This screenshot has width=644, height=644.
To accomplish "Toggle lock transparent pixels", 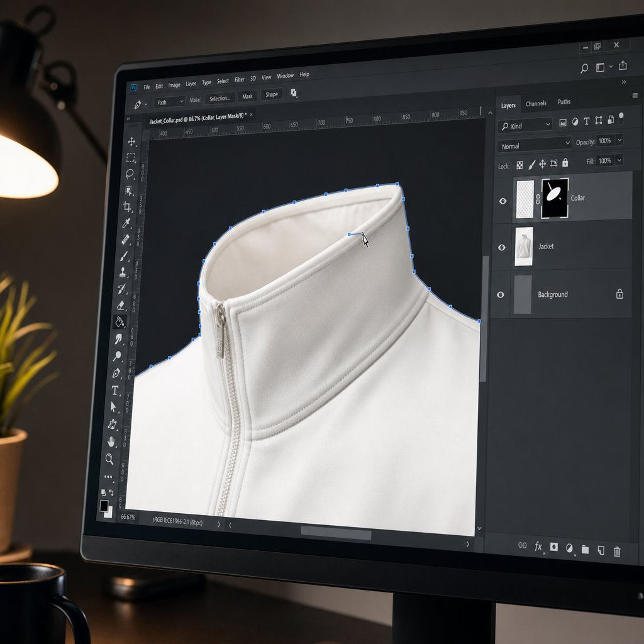I will pyautogui.click(x=519, y=165).
